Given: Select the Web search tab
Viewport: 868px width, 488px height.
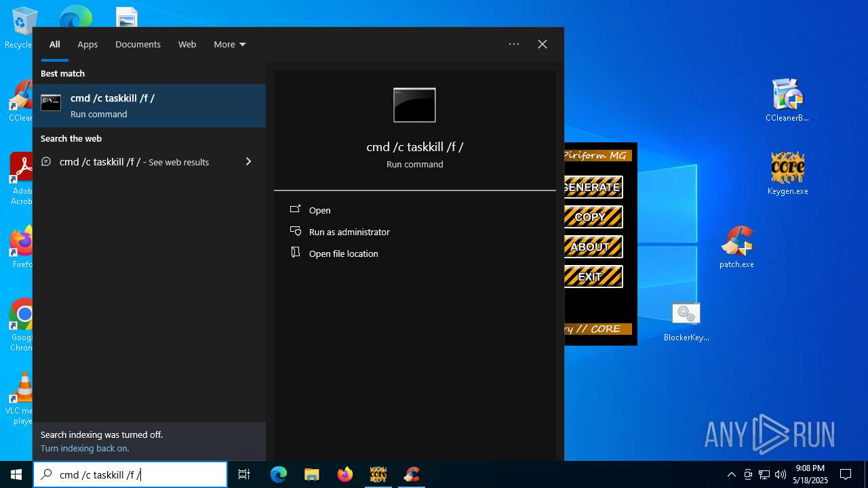Looking at the screenshot, I should tap(187, 44).
